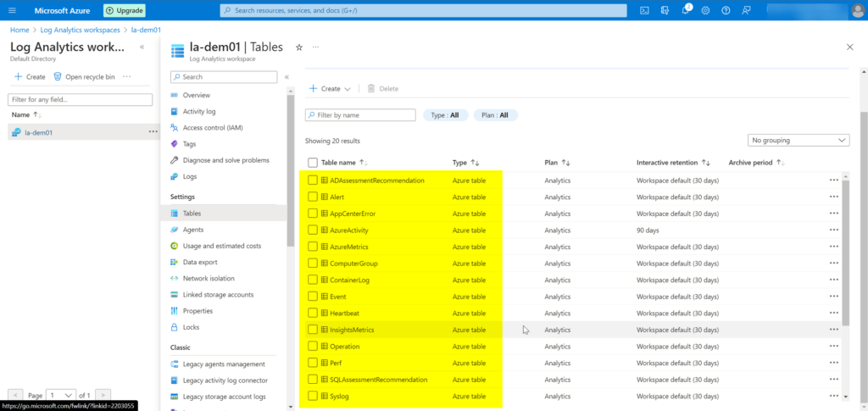Select the Alert table checkbox
Image resolution: width=868 pixels, height=411 pixels.
[x=313, y=197]
